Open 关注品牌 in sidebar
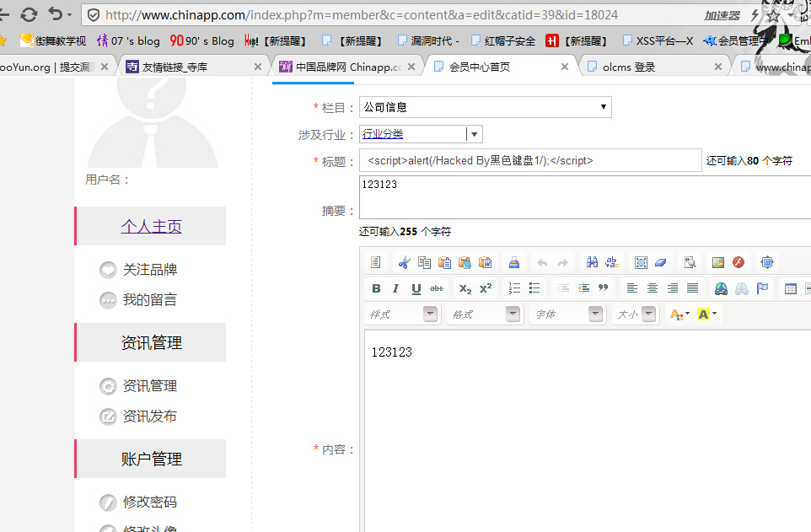This screenshot has height=532, width=811. [149, 270]
